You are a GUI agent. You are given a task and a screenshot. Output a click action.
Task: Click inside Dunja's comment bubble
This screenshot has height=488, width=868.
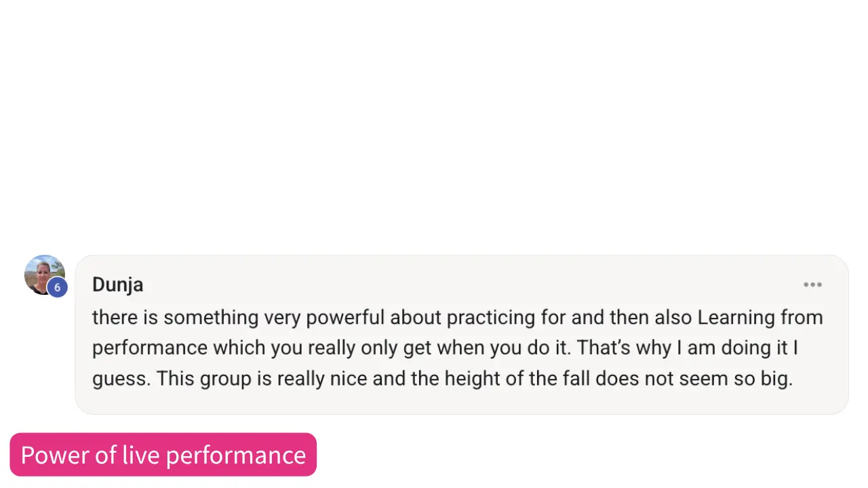click(461, 400)
